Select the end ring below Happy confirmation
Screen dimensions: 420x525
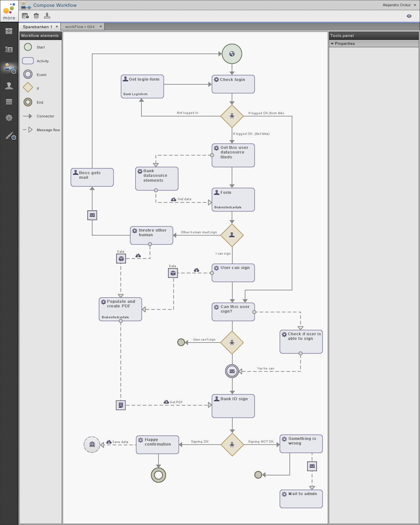[158, 475]
